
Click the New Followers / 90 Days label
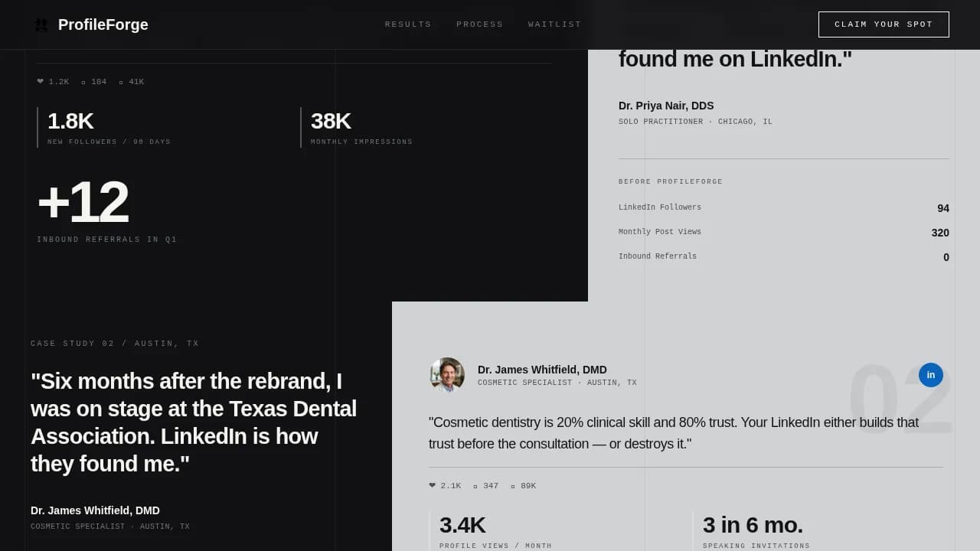pos(109,142)
